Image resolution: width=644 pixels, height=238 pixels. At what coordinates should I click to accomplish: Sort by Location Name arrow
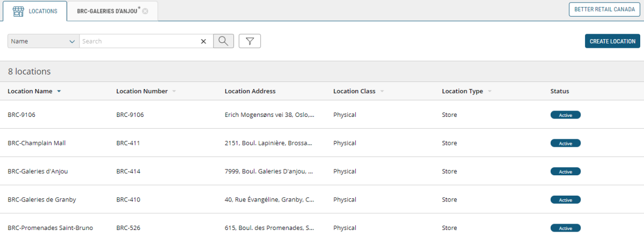click(59, 92)
